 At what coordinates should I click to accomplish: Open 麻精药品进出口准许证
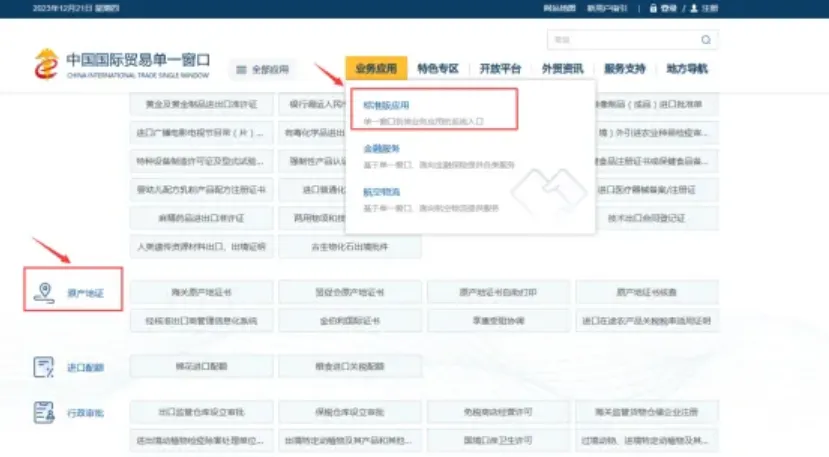[x=201, y=218]
